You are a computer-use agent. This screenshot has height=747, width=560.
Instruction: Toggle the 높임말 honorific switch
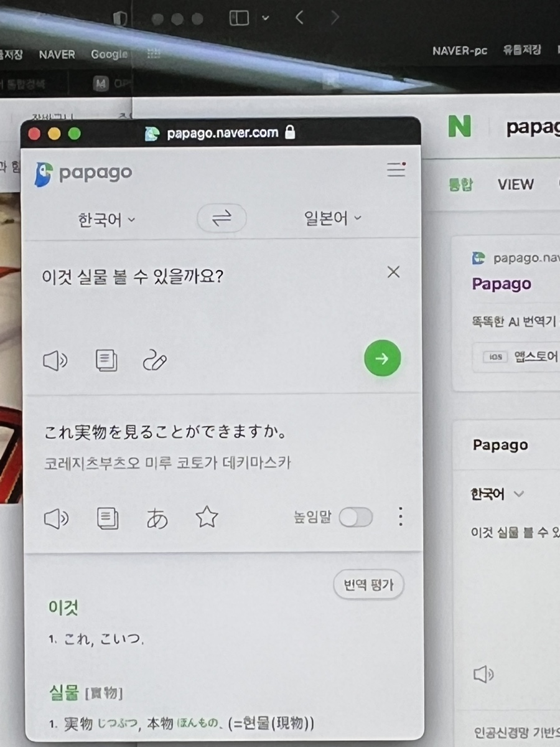pyautogui.click(x=356, y=517)
